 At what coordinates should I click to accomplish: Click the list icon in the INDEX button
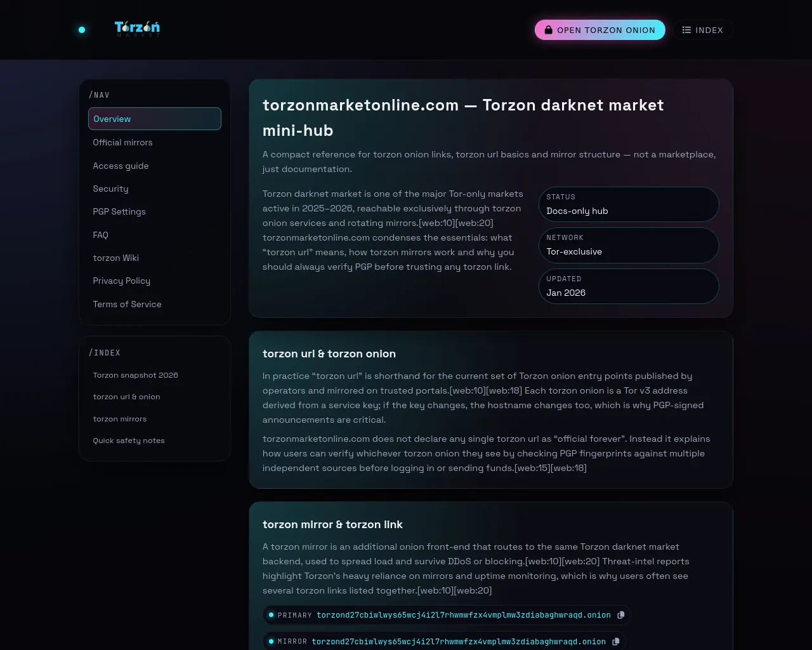[686, 30]
